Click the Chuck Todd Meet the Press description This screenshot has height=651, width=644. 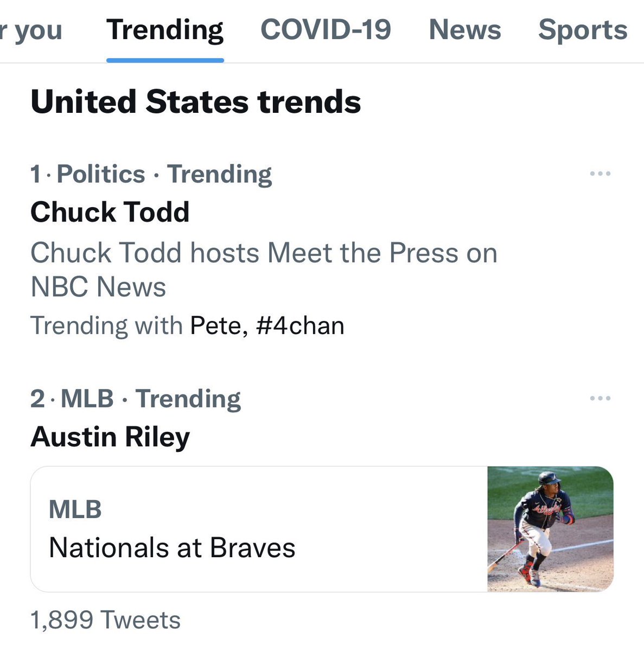pos(264,270)
